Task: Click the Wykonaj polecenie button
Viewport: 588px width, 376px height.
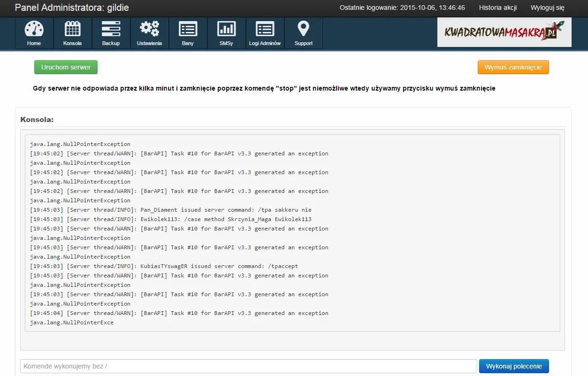Action: pyautogui.click(x=514, y=366)
